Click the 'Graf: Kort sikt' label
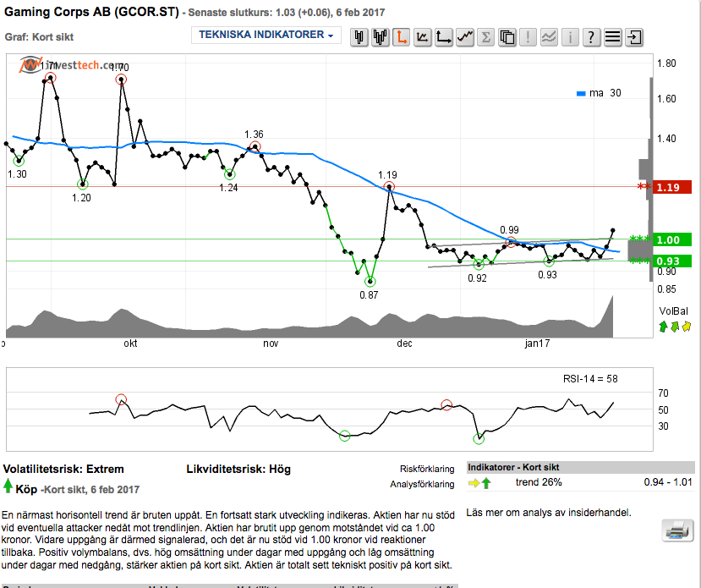Screen dimensions: 701x588 pos(40,37)
